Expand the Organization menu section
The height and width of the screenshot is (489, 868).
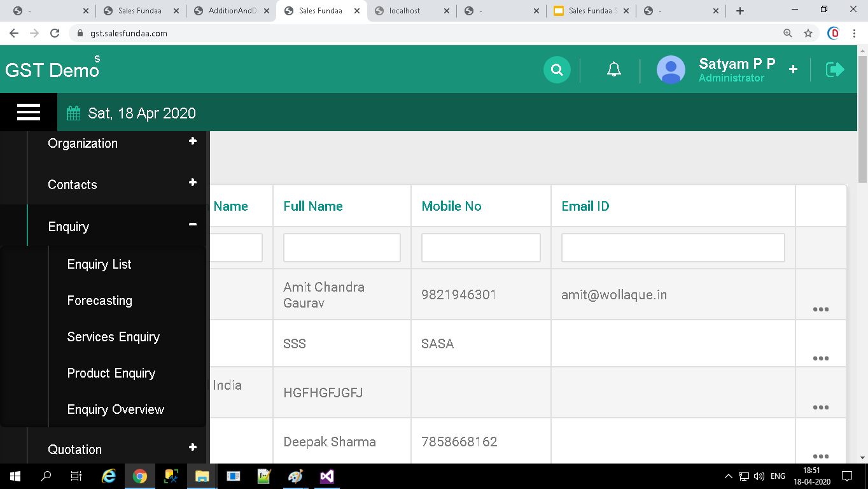point(192,142)
